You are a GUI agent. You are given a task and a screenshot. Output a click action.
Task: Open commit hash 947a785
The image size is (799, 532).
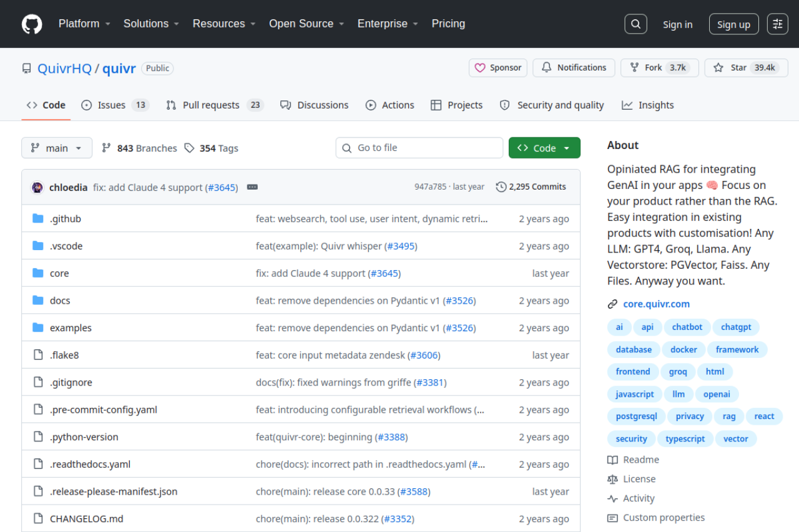point(431,186)
